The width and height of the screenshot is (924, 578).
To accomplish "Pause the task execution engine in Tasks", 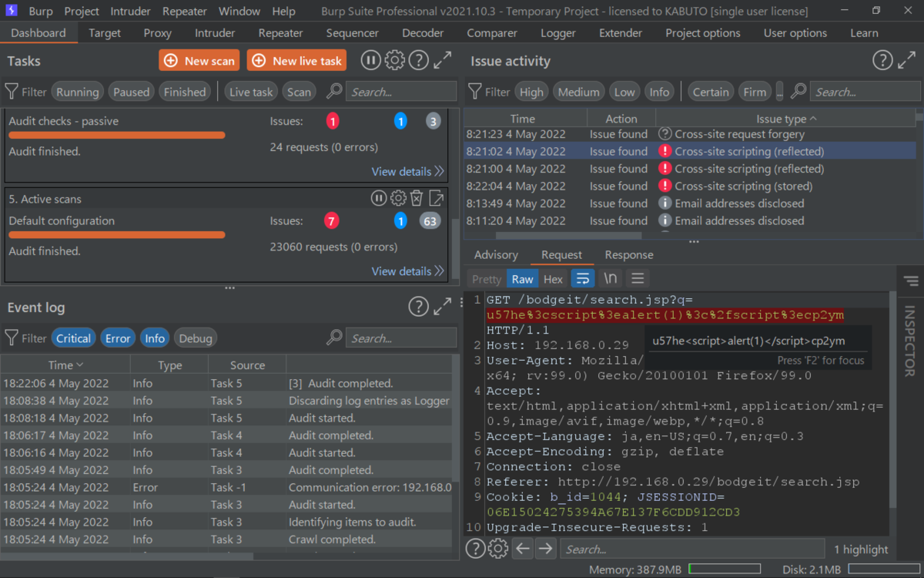I will point(371,61).
